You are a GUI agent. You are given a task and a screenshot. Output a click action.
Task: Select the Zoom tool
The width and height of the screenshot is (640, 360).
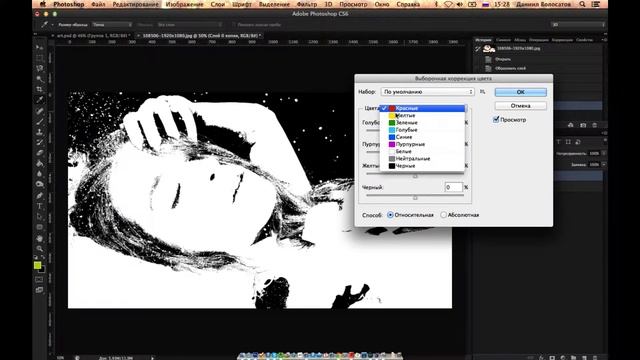pos(40,249)
